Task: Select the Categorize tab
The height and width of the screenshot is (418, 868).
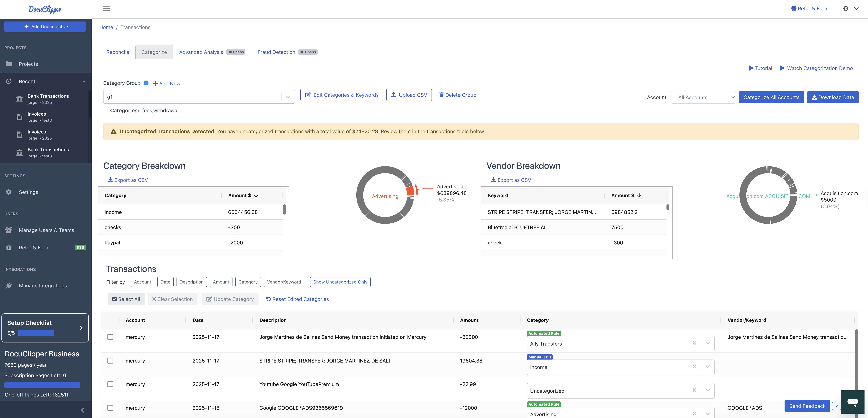Action: point(154,52)
